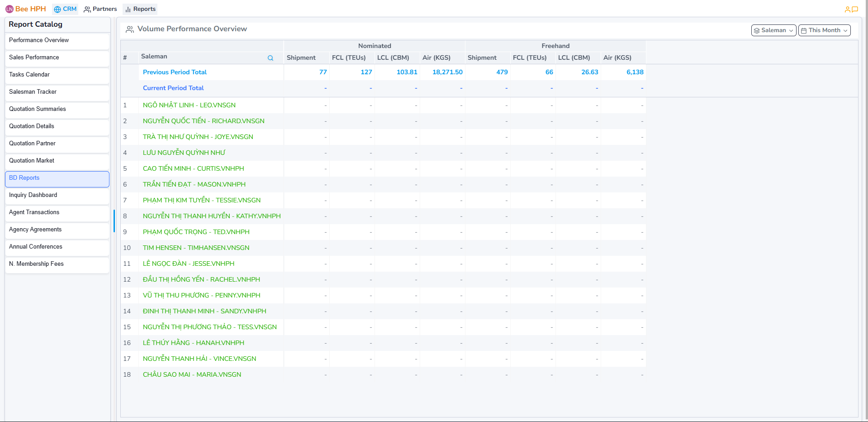868x422 pixels.
Task: Open the chat bubble icon top right
Action: (x=856, y=9)
